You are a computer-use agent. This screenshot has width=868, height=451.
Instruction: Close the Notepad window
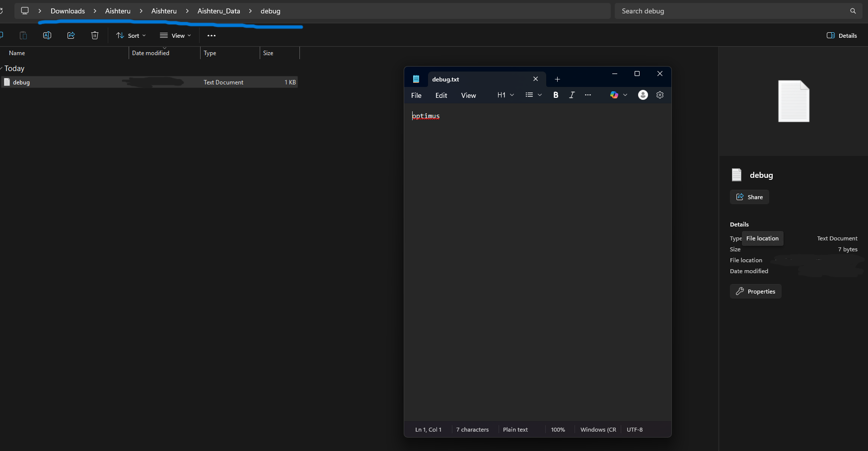click(660, 74)
